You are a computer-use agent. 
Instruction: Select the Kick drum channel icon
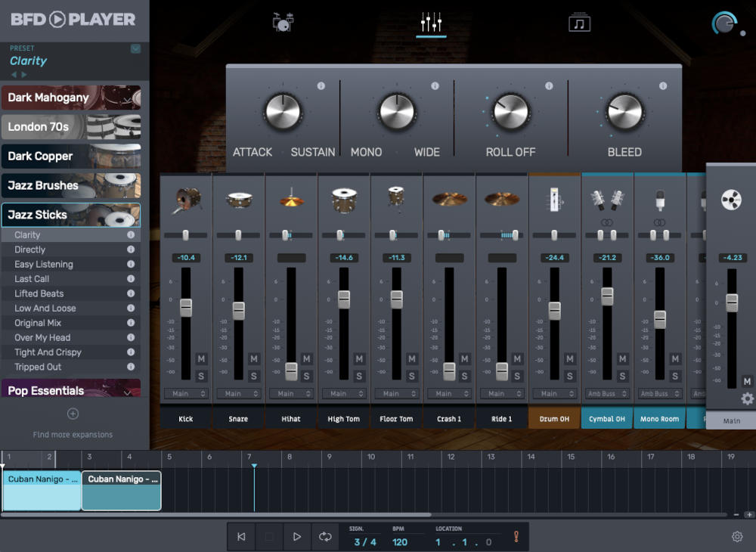point(185,198)
